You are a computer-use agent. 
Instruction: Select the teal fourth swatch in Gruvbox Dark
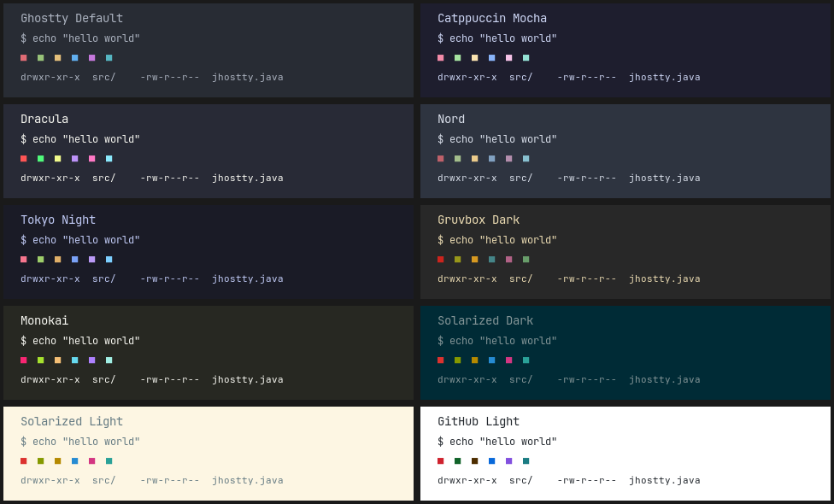[492, 260]
